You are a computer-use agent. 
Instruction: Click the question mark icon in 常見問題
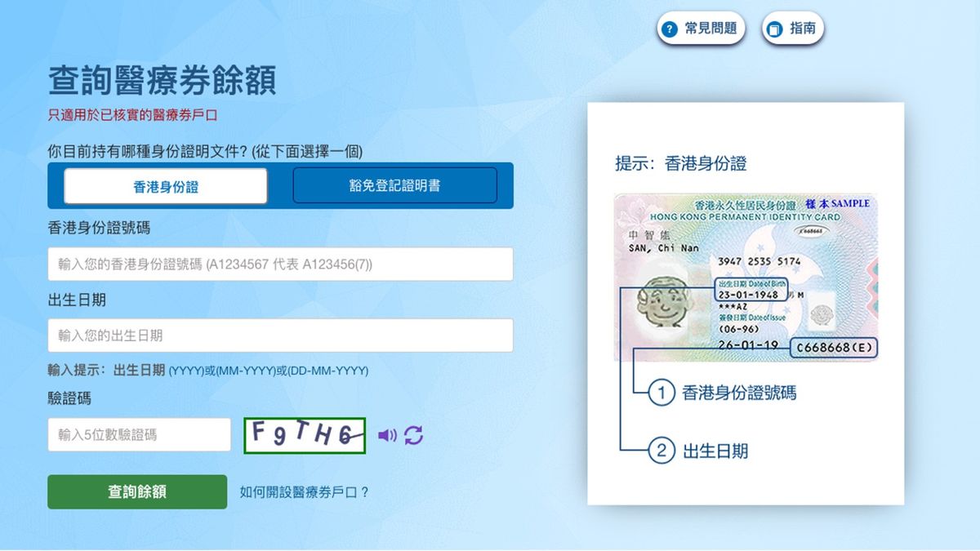click(x=670, y=29)
